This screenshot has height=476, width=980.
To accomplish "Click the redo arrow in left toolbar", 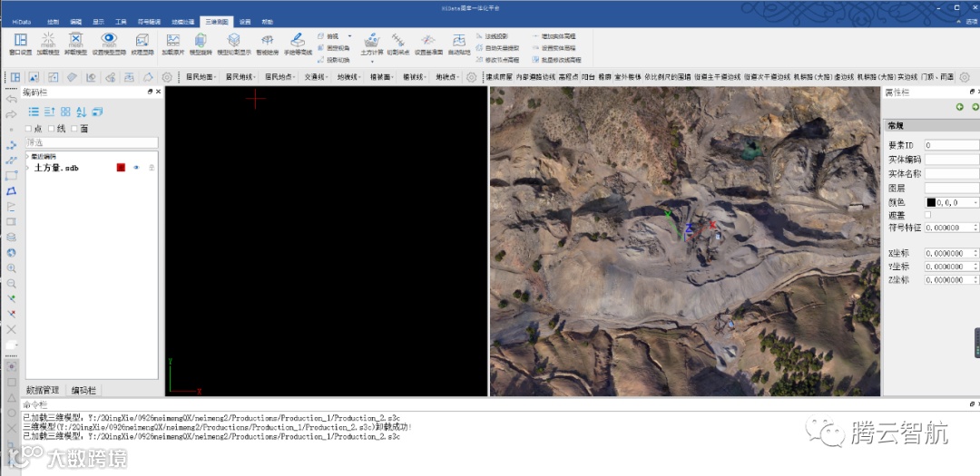I will tap(11, 114).
